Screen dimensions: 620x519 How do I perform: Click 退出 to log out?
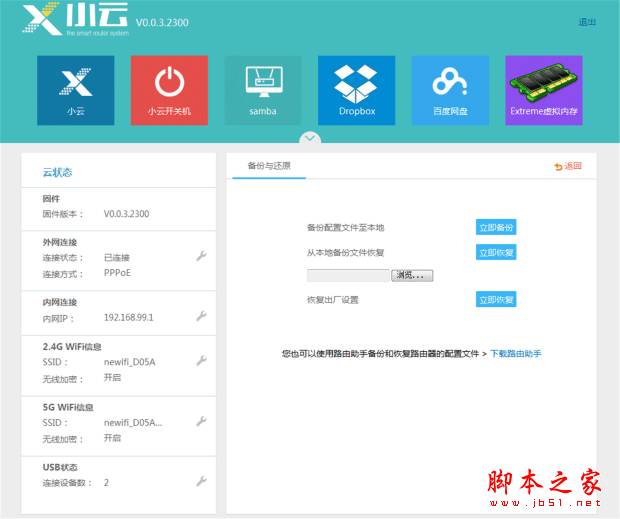pyautogui.click(x=587, y=22)
